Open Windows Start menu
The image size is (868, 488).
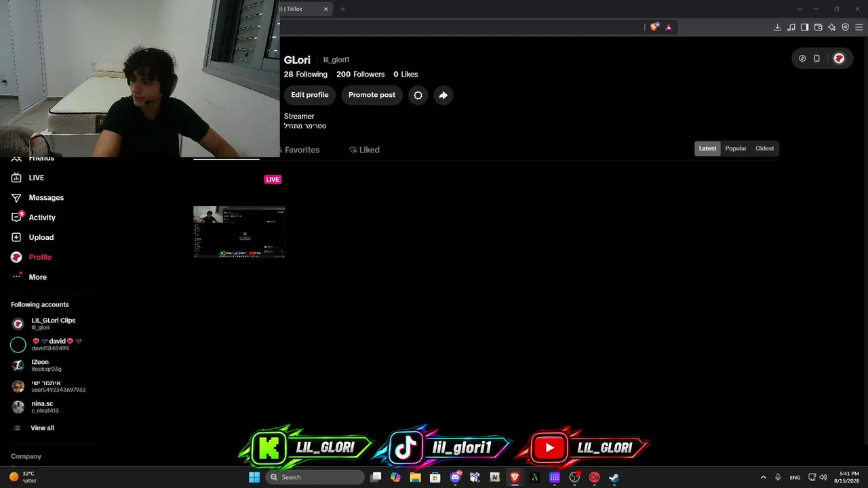254,477
